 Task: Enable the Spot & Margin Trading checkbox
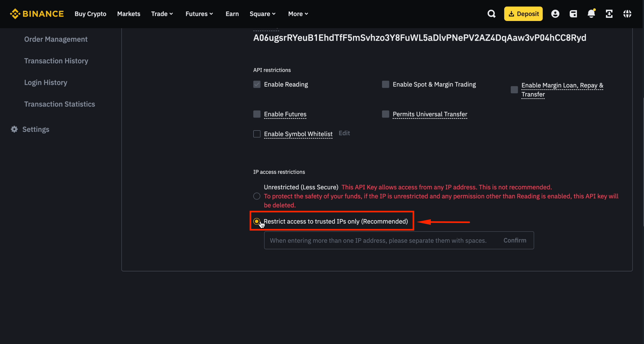(385, 84)
